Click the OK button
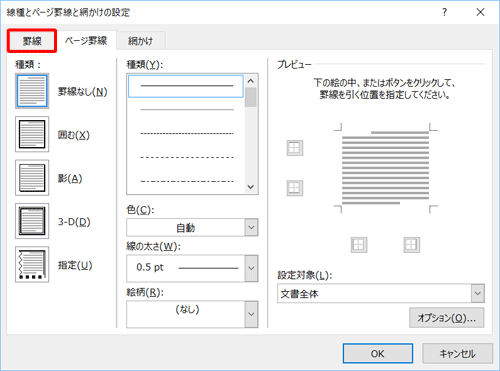This screenshot has width=500, height=371. pos(378,353)
